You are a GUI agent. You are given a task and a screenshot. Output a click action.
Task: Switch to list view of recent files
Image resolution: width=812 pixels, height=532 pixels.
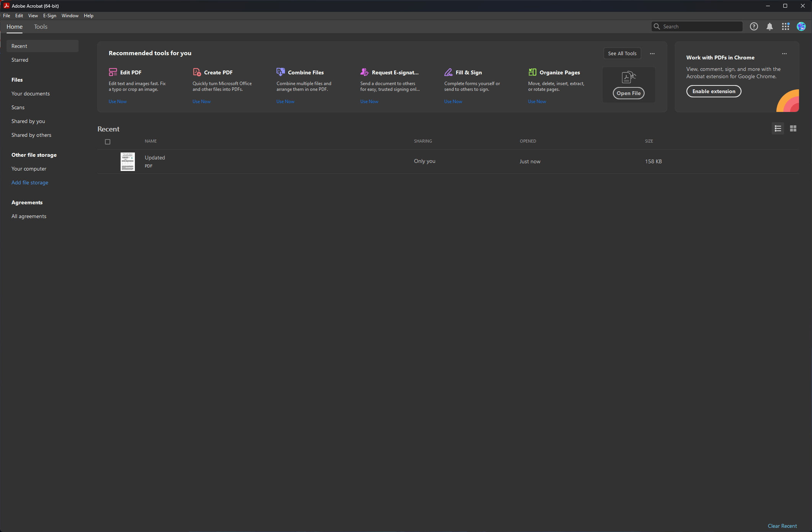[x=778, y=128]
